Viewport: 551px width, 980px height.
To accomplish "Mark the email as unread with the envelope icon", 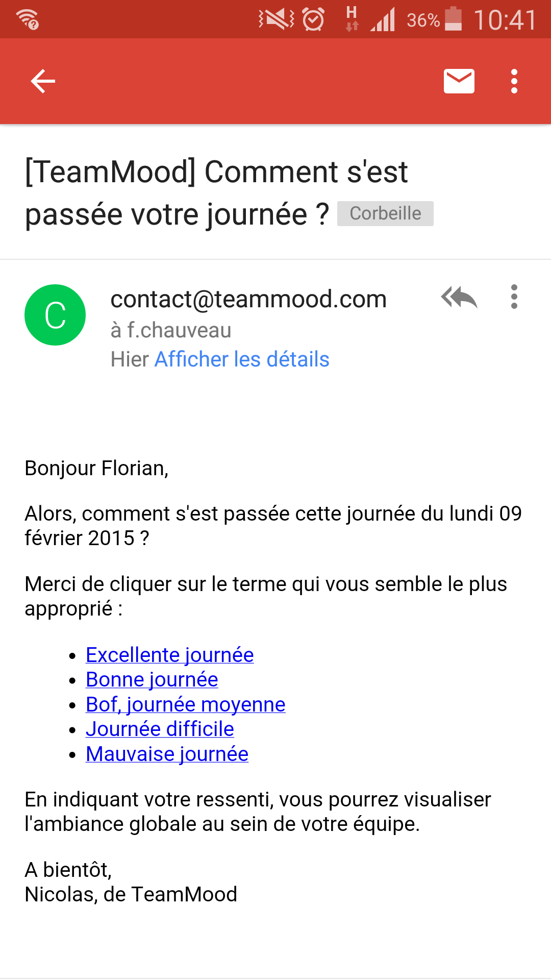I will coord(459,81).
